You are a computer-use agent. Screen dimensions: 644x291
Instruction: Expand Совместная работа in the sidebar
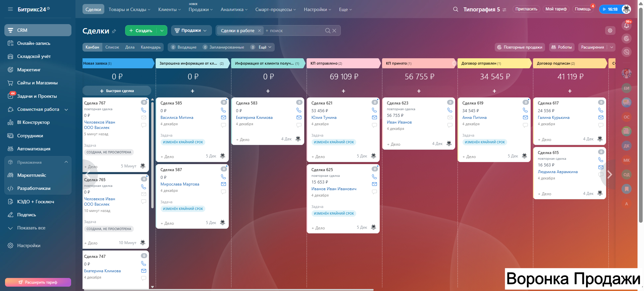(x=66, y=110)
